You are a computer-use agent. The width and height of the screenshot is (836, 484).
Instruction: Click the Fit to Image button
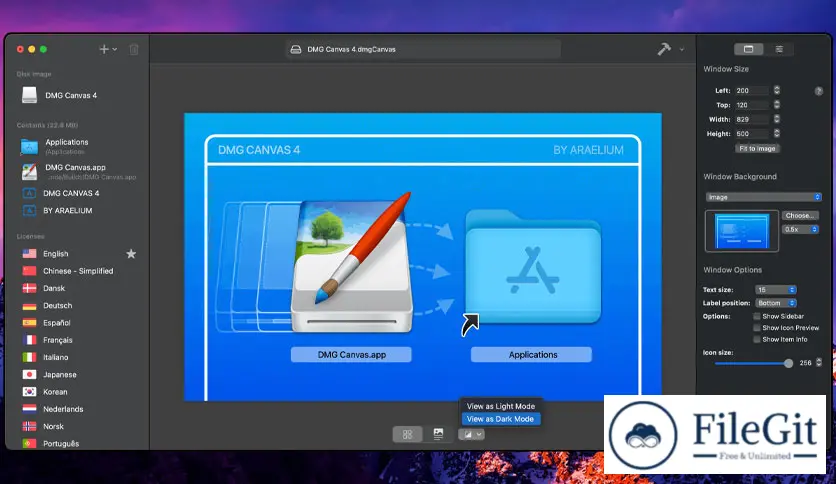tap(757, 149)
